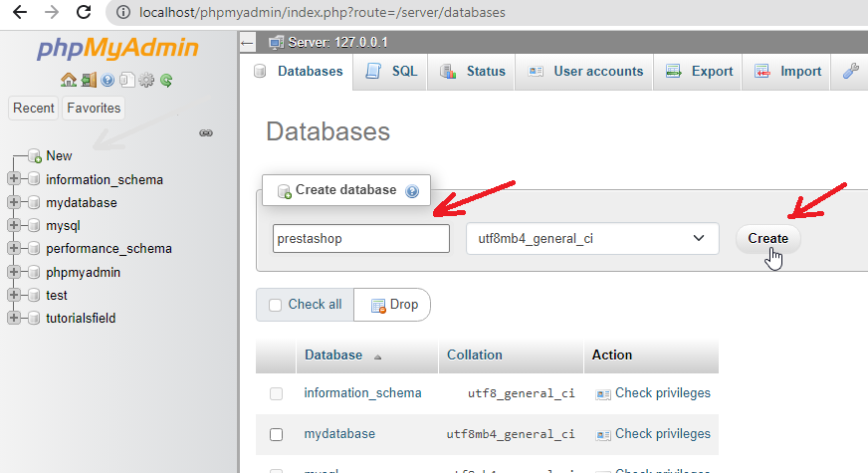Tick the mydatabase row checkbox
The image size is (868, 473).
point(277,435)
